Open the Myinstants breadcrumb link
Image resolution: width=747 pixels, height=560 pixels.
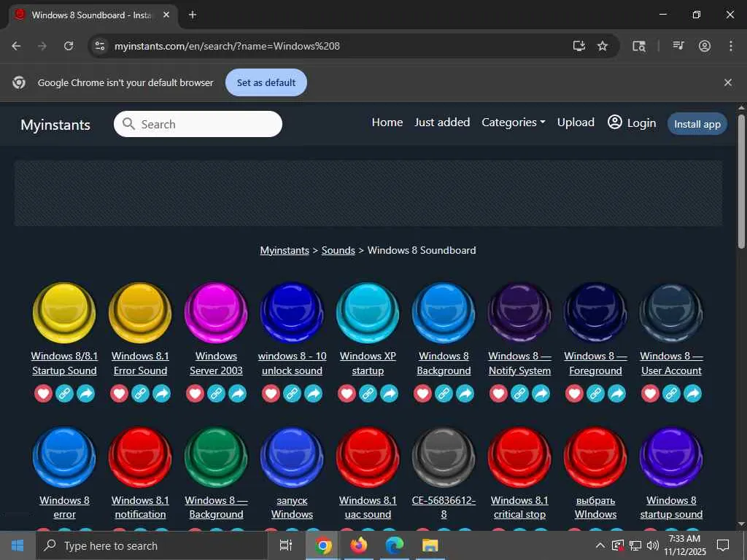click(x=285, y=251)
